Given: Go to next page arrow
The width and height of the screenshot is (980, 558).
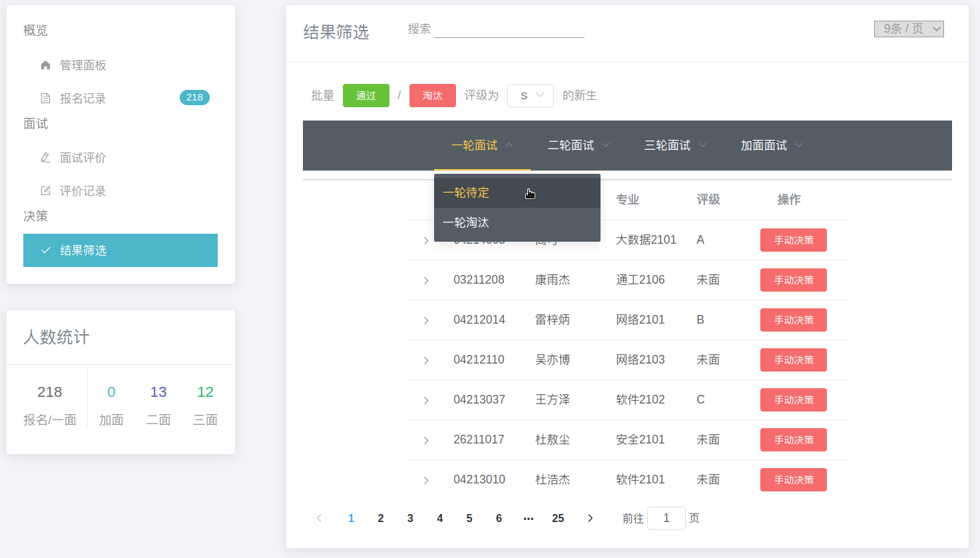Looking at the screenshot, I should [590, 518].
